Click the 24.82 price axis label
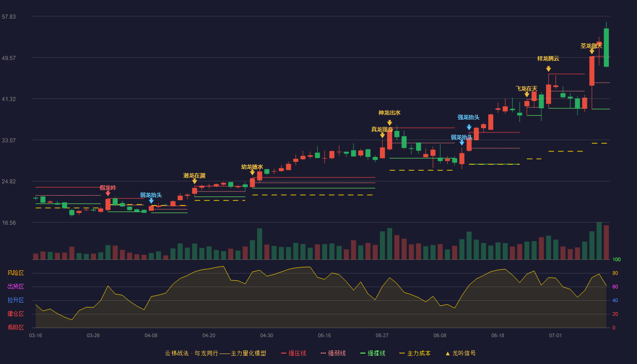637x364 pixels. pyautogui.click(x=9, y=182)
